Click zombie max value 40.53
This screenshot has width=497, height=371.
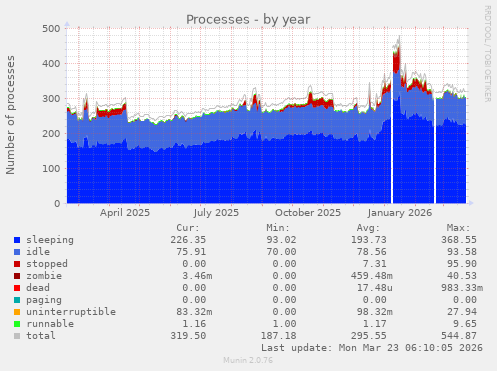point(462,276)
